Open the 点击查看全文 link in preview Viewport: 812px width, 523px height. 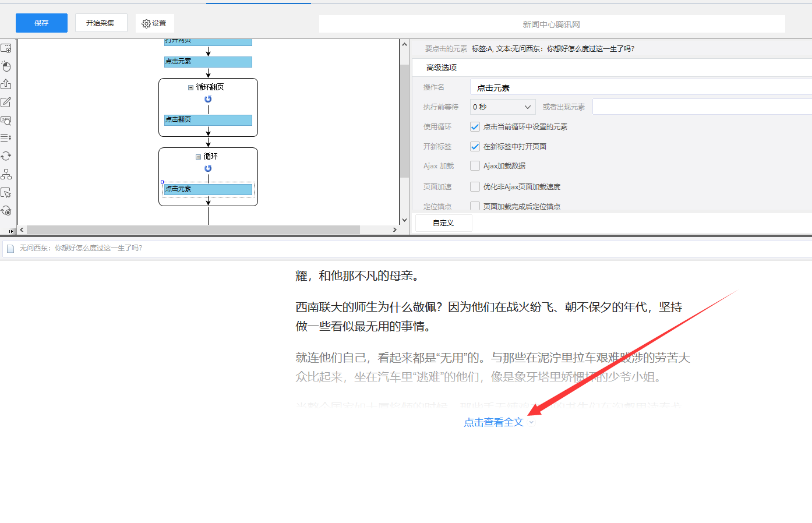(x=493, y=422)
